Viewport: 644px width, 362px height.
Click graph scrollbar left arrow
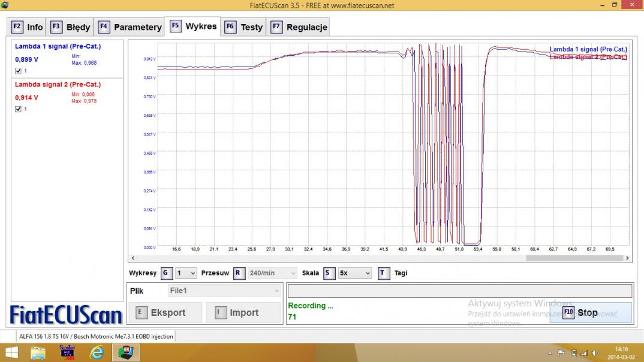pyautogui.click(x=133, y=258)
